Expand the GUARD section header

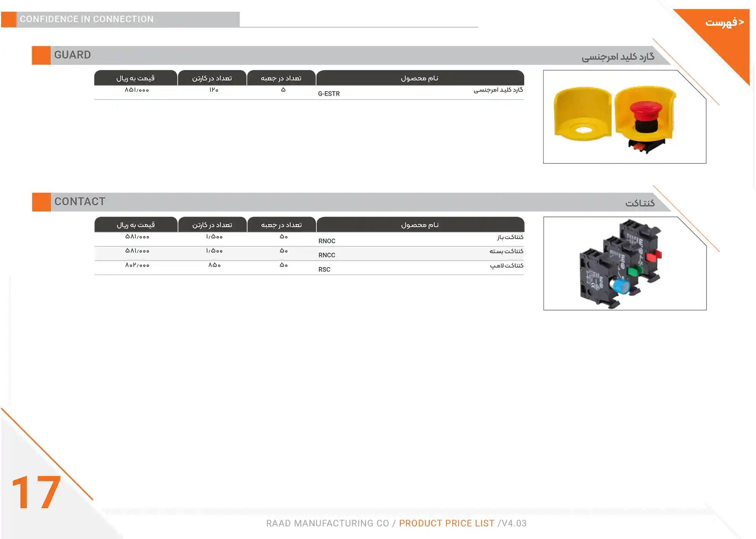73,54
